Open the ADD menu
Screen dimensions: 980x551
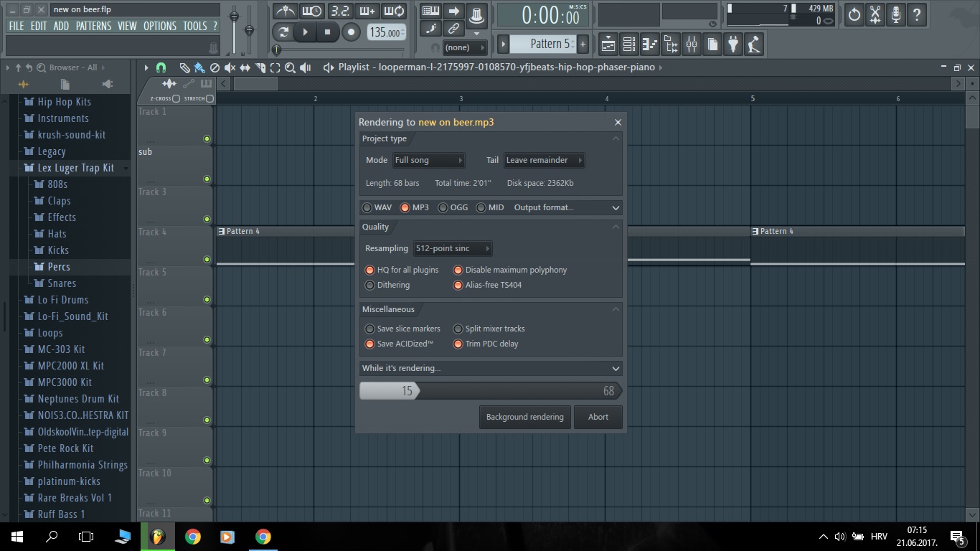[x=61, y=26]
